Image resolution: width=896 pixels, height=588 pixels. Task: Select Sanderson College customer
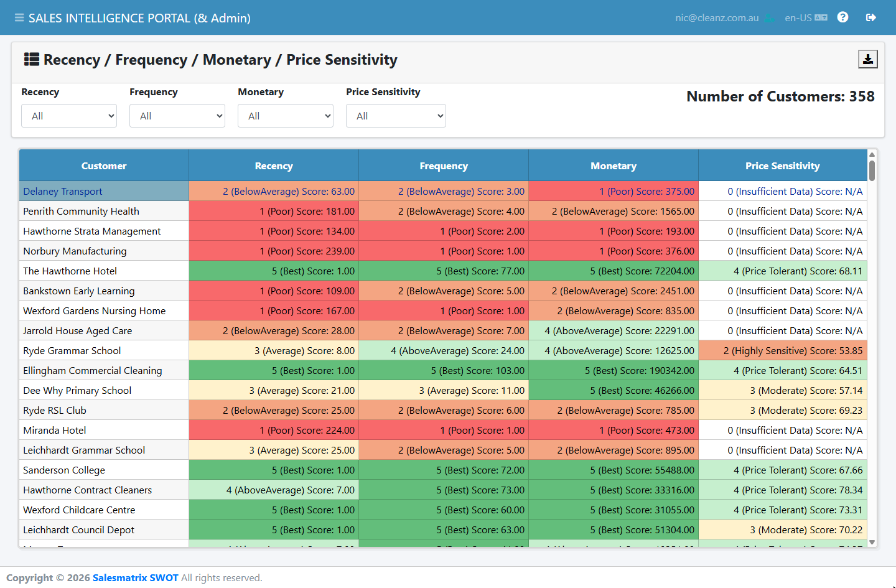pos(104,470)
